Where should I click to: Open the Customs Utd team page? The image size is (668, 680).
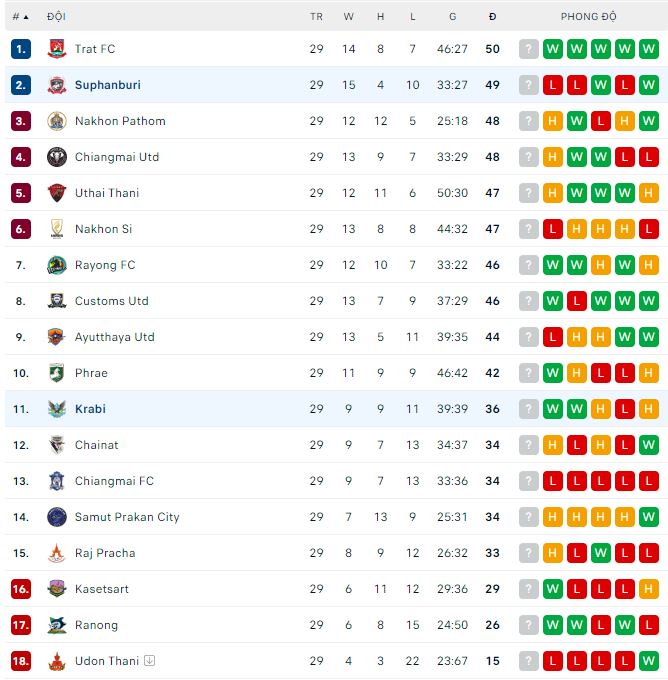click(111, 301)
